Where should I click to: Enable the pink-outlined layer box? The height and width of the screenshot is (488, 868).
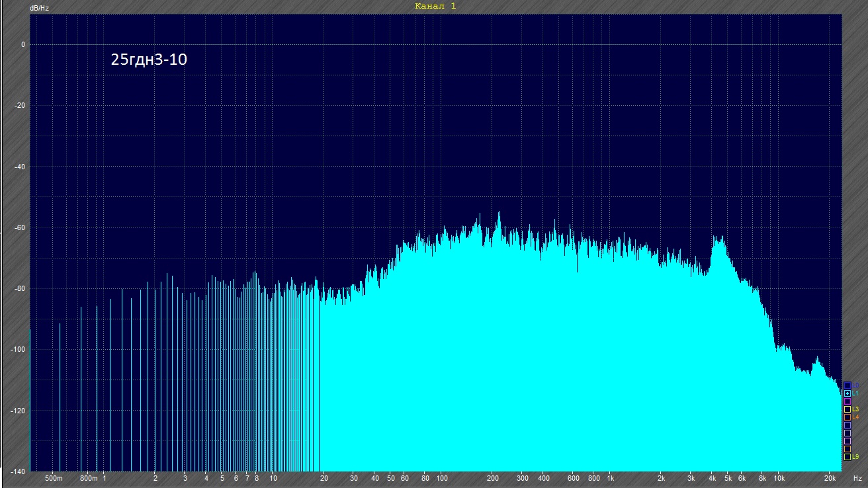pyautogui.click(x=847, y=441)
